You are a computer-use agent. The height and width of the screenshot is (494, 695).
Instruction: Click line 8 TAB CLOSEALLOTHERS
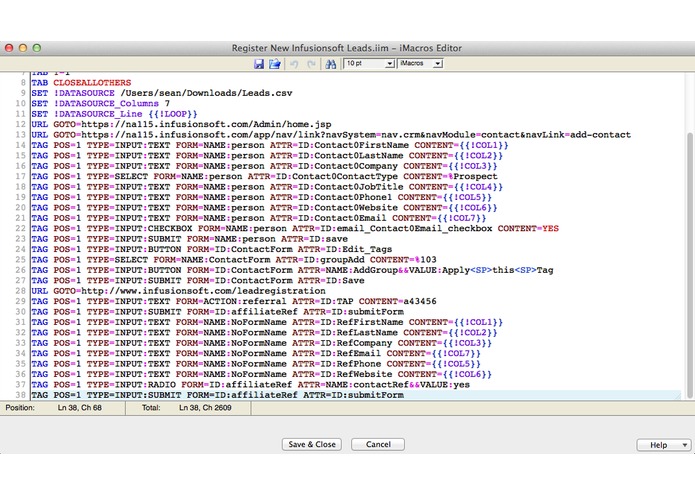coord(81,83)
